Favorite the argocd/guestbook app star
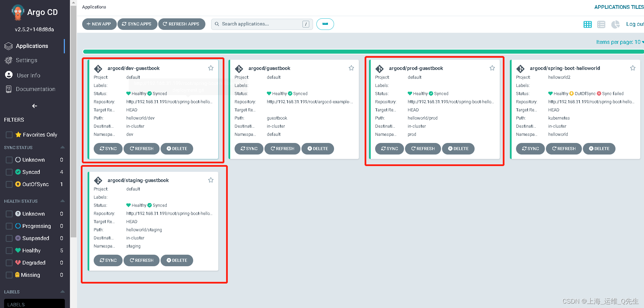This screenshot has width=644, height=308. (x=351, y=68)
